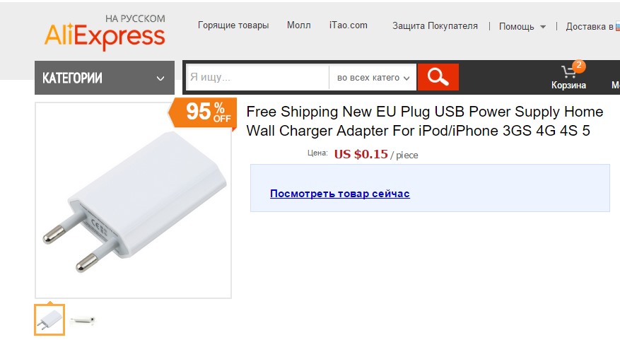The image size is (620, 364).
Task: Open the КАТЕГОРИИ categories dropdown
Action: pyautogui.click(x=105, y=78)
